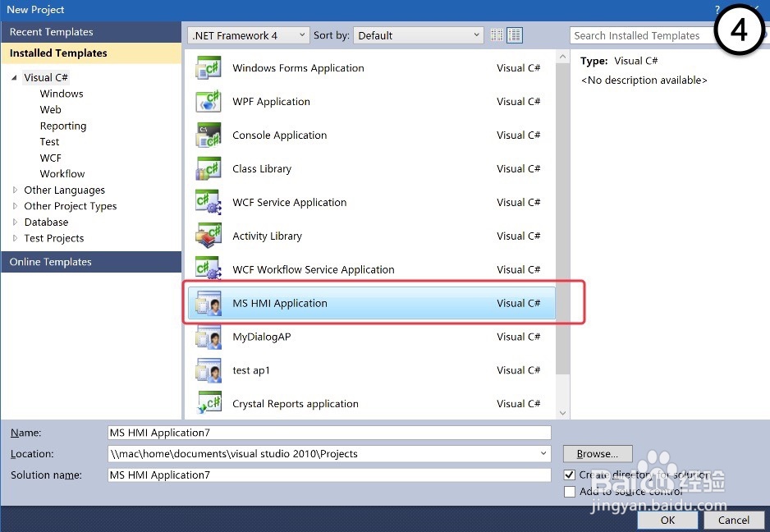Click the test ap1 template icon
This screenshot has width=770, height=532.
[209, 370]
